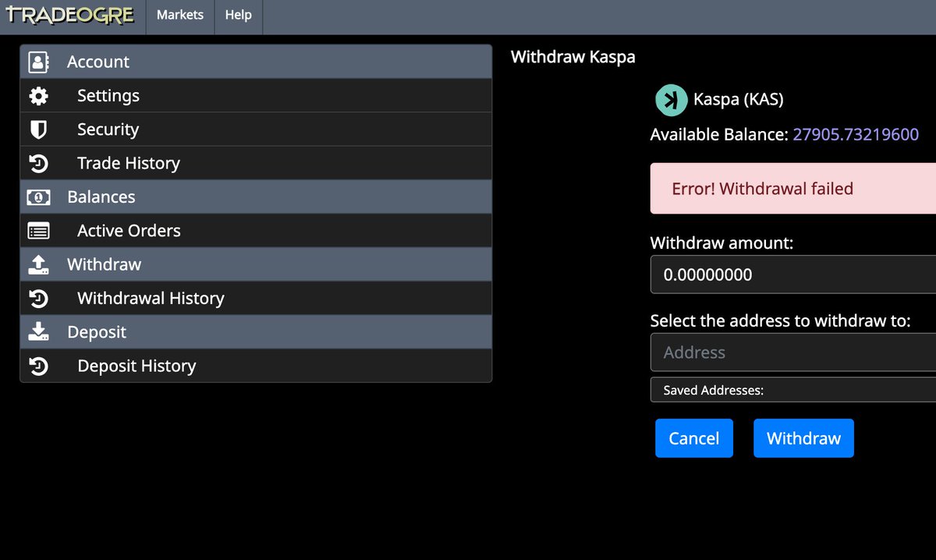Open Security options

pos(256,129)
